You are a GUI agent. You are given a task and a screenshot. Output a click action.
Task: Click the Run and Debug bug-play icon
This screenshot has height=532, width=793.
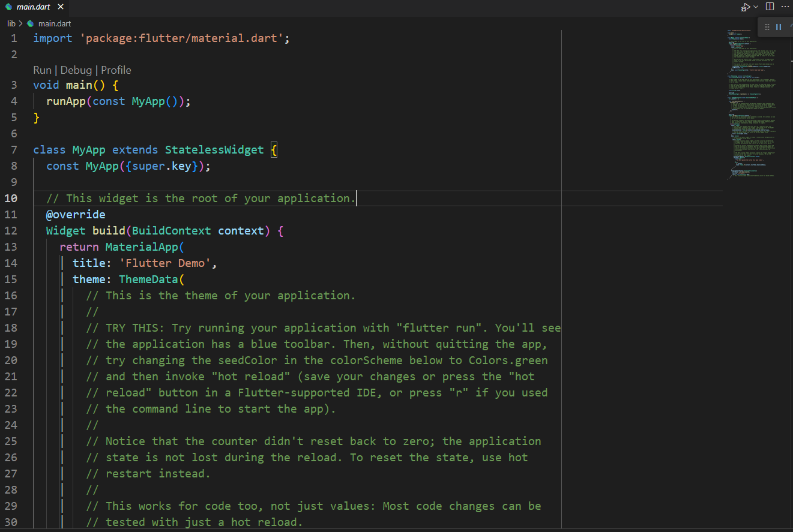(x=745, y=7)
